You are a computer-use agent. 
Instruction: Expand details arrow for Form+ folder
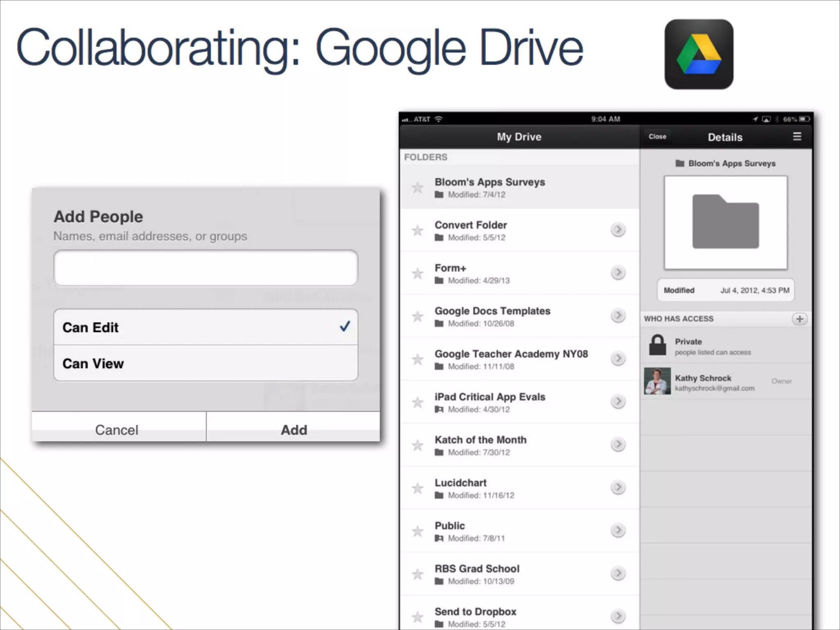point(618,273)
